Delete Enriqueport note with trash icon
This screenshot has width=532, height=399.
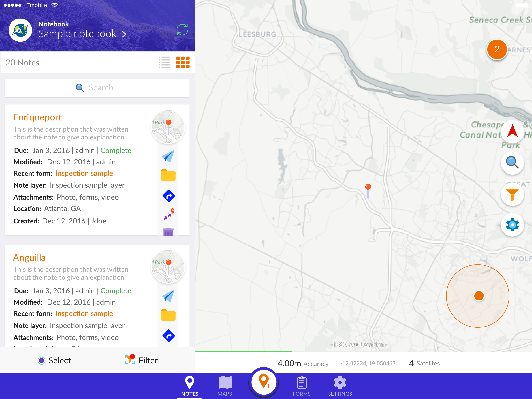168,231
